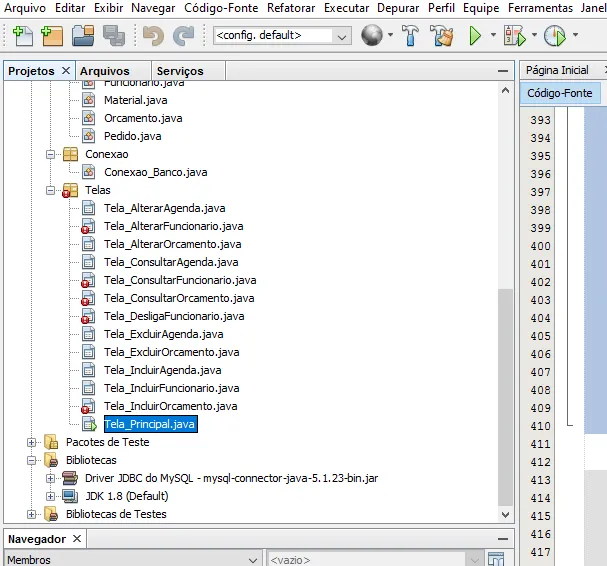The height and width of the screenshot is (566, 607).
Task: Click the green Run Project icon
Action: [x=475, y=36]
